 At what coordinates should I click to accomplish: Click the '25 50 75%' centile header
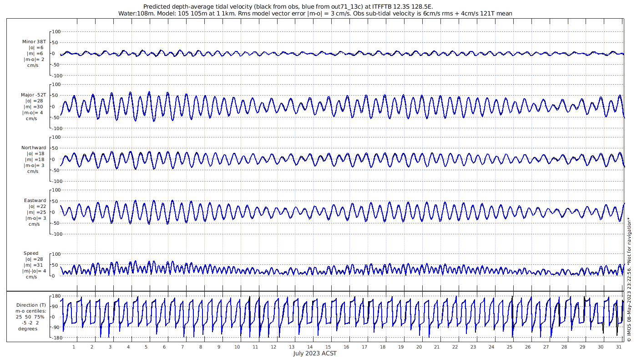(31, 317)
